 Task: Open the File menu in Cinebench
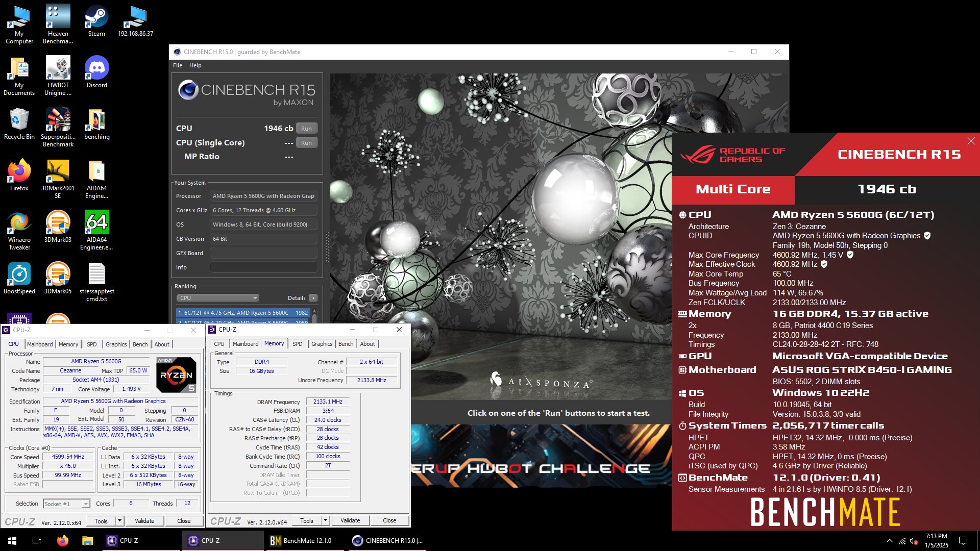[178, 65]
